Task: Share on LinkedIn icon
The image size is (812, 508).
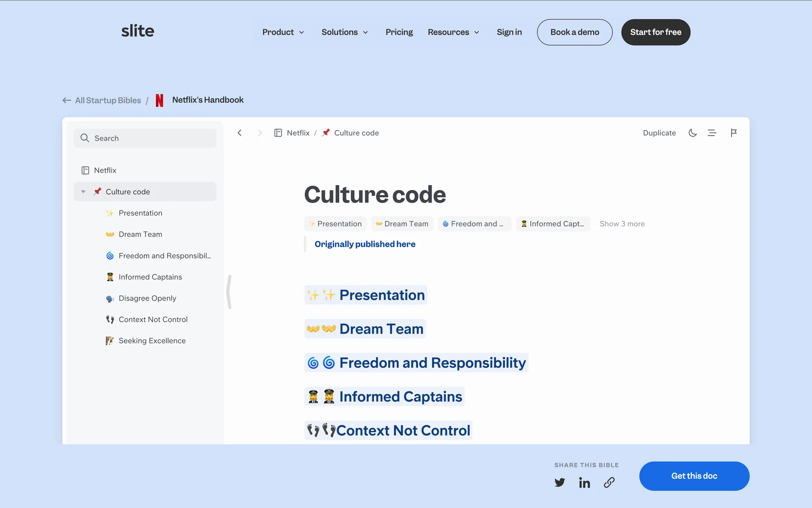Action: pyautogui.click(x=584, y=483)
